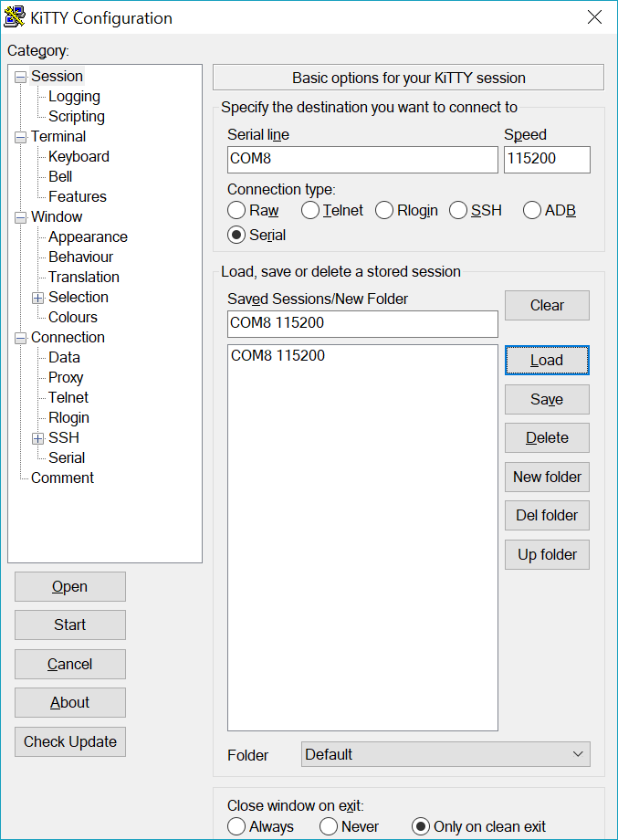This screenshot has width=618, height=840.
Task: Open the Selection category
Action: click(x=79, y=298)
